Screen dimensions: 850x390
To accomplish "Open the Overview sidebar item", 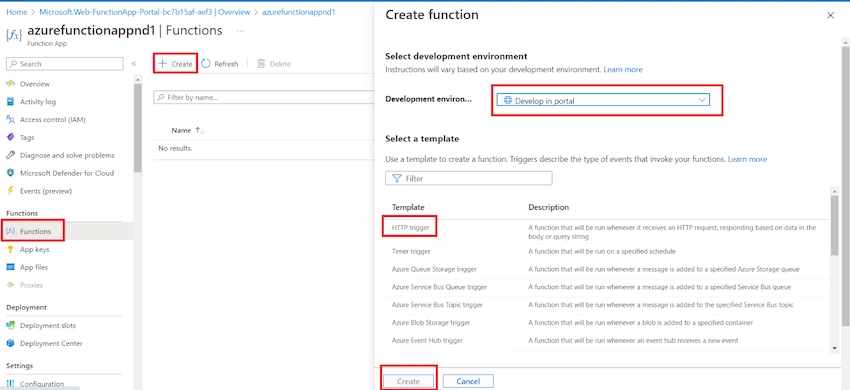I will 35,84.
